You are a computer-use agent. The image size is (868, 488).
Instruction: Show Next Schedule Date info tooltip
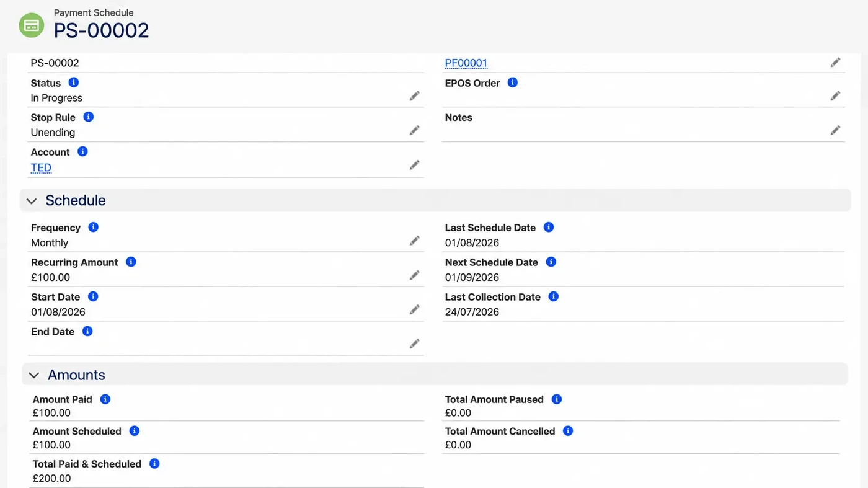pos(551,262)
